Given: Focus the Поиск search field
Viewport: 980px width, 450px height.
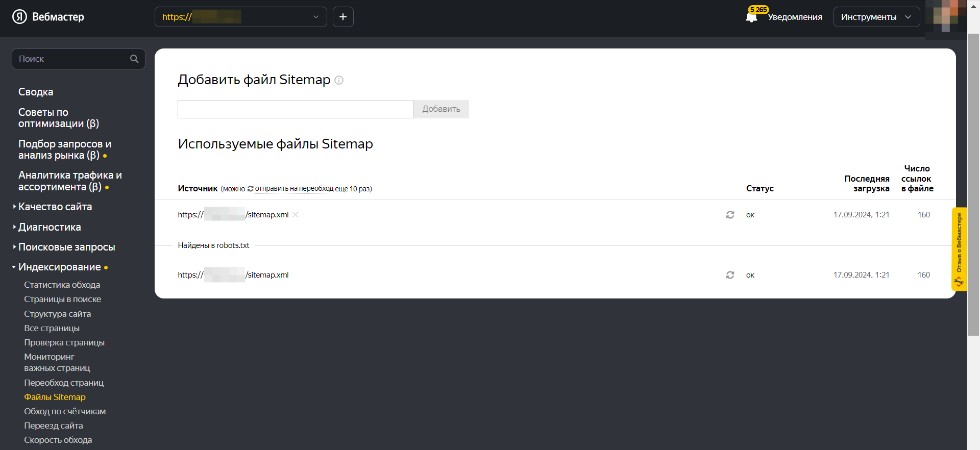Looking at the screenshot, I should [78, 59].
